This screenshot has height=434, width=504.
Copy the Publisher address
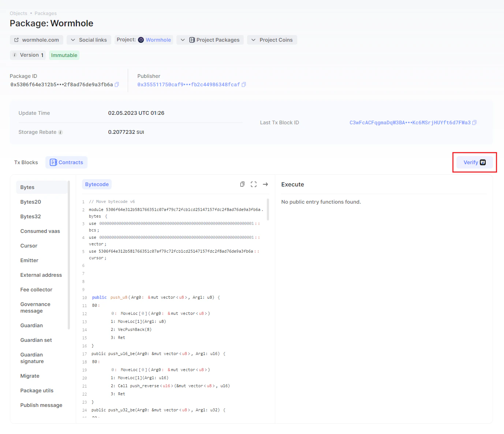point(244,84)
